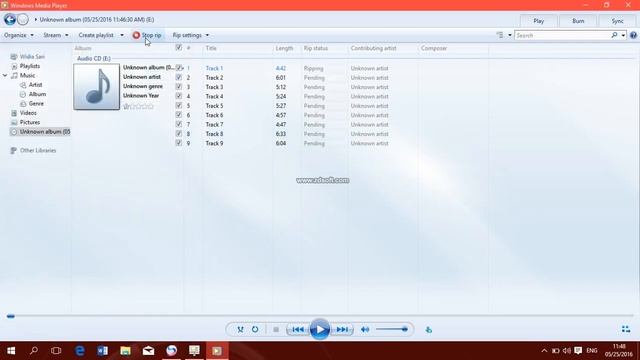Image resolution: width=640 pixels, height=360 pixels.
Task: Click the search magnifier icon
Action: pyautogui.click(x=614, y=35)
